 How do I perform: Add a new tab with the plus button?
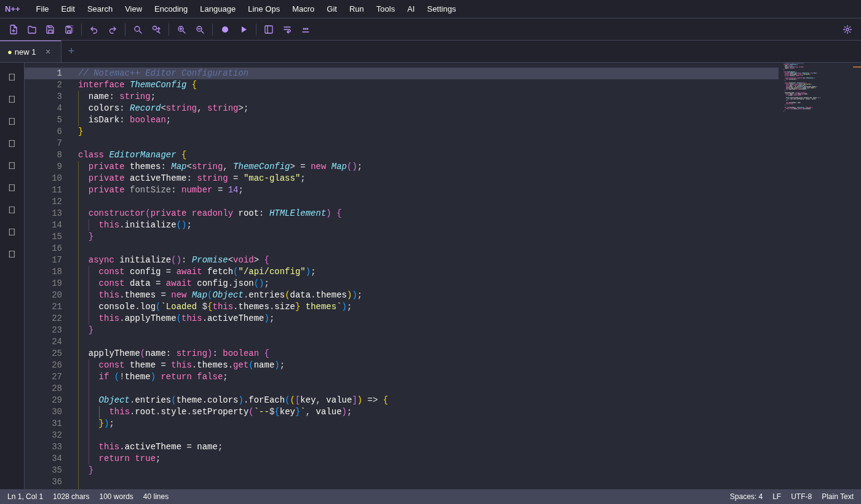71,52
